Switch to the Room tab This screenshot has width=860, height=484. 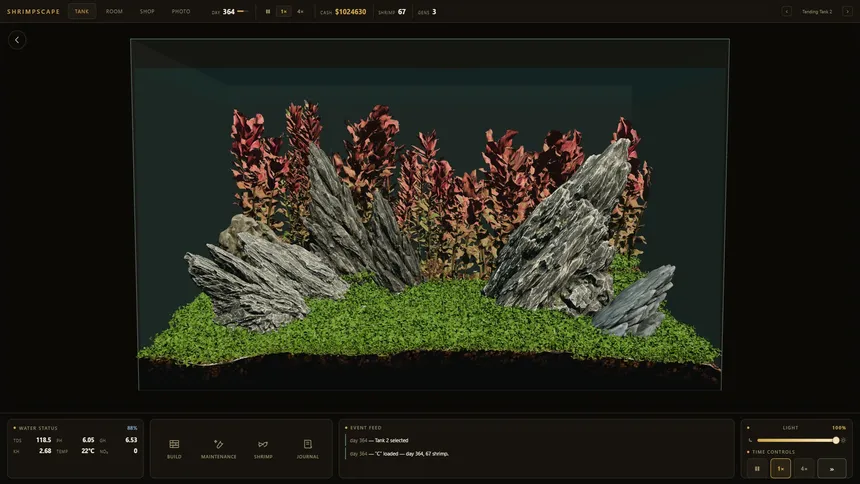coord(114,12)
